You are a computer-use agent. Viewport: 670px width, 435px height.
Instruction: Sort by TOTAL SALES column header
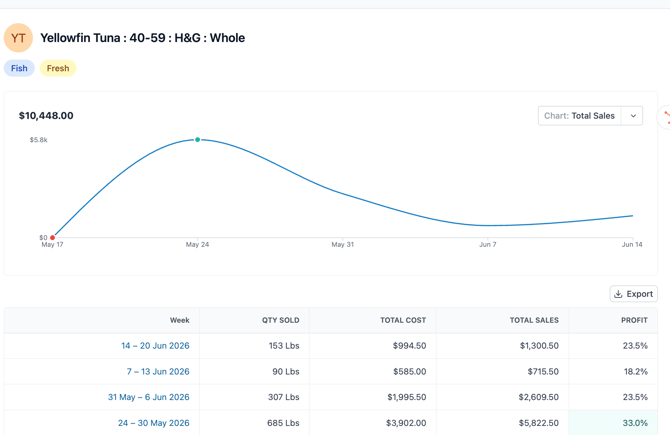[534, 320]
